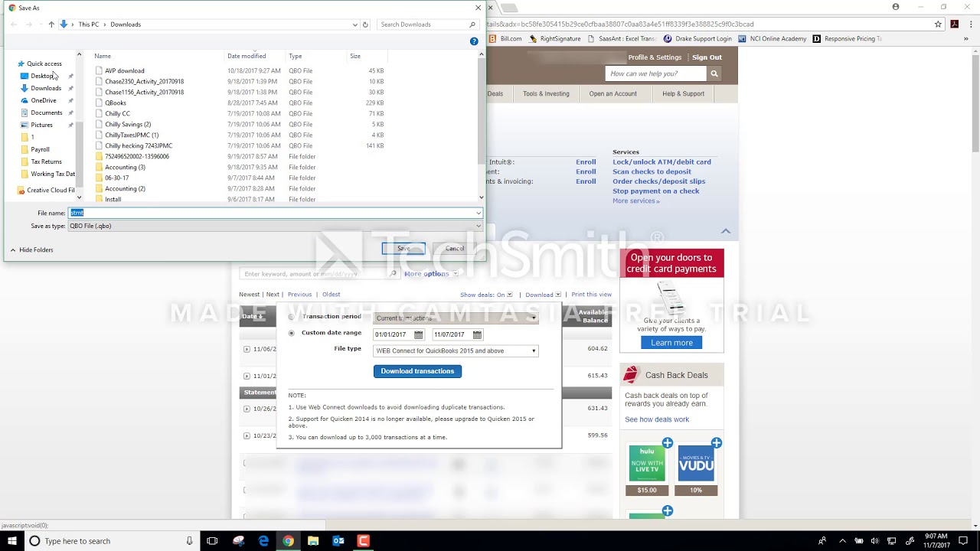980x551 pixels.
Task: Click the Sign Out link
Action: pyautogui.click(x=706, y=57)
